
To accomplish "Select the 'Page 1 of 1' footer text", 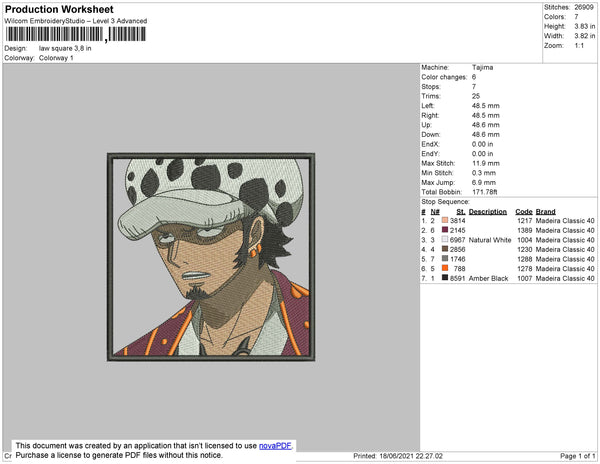I will pos(578,456).
